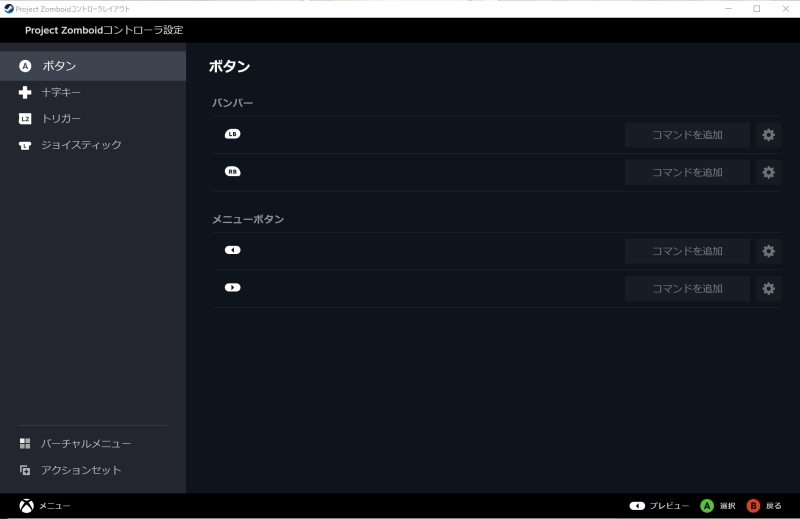Add a command for the back menu button

point(687,251)
